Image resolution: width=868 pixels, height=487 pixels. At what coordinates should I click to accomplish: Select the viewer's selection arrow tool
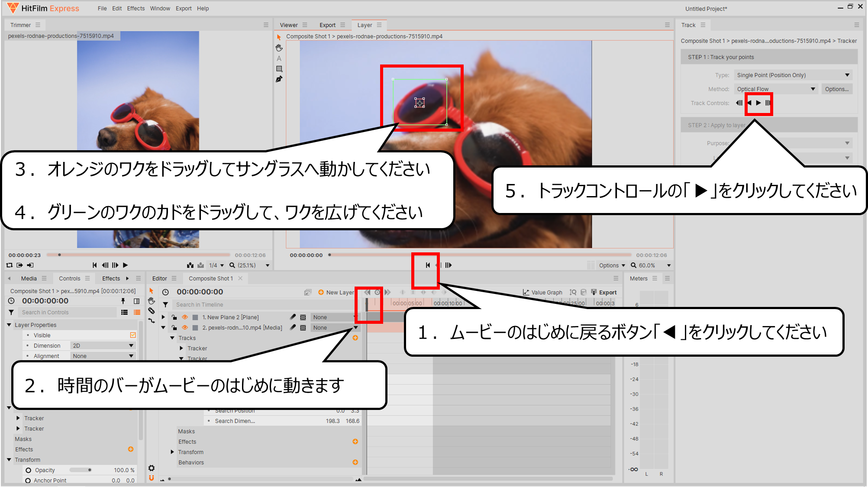(279, 38)
